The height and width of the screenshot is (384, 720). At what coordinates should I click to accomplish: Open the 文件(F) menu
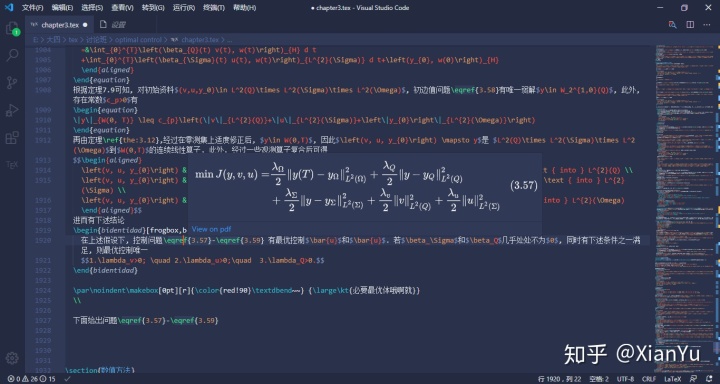click(33, 8)
